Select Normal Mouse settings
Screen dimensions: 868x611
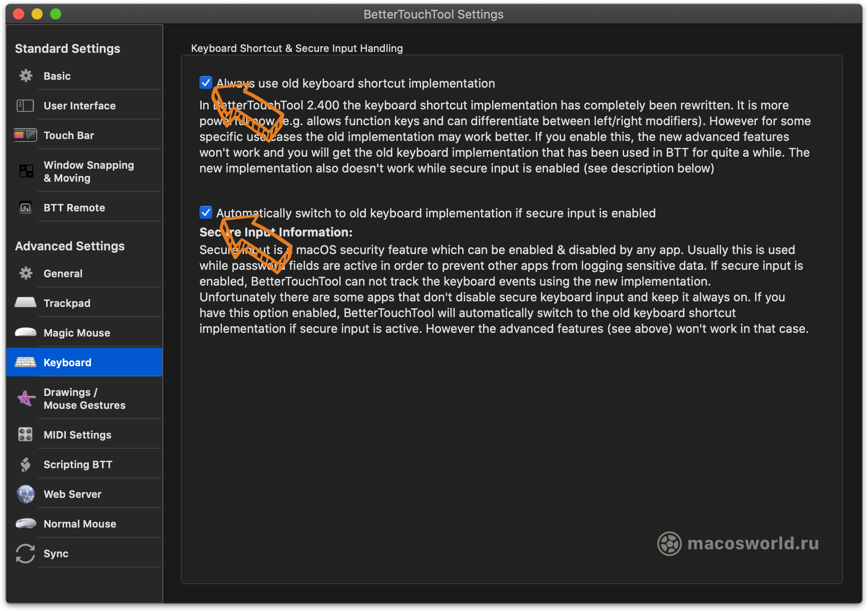[84, 524]
